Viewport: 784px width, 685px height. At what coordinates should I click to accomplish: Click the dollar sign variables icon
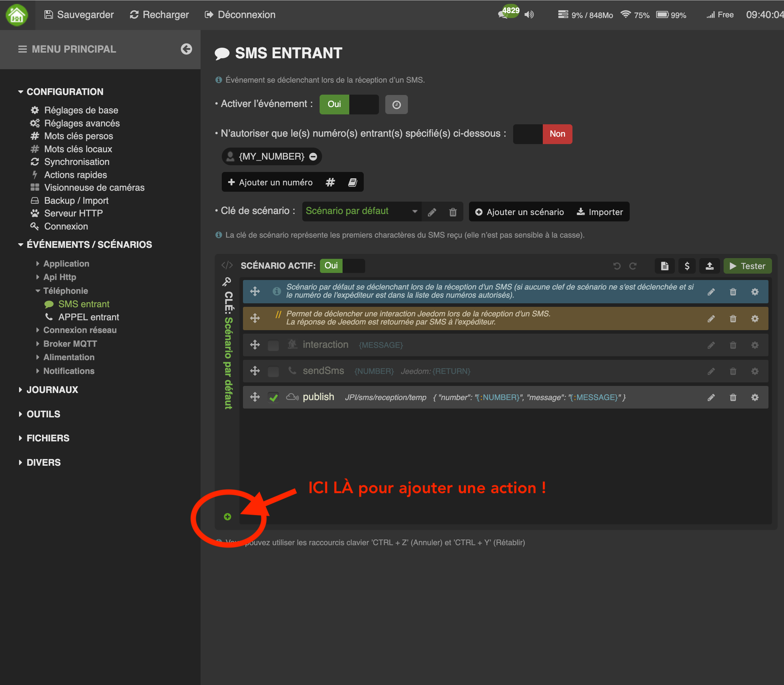(687, 266)
